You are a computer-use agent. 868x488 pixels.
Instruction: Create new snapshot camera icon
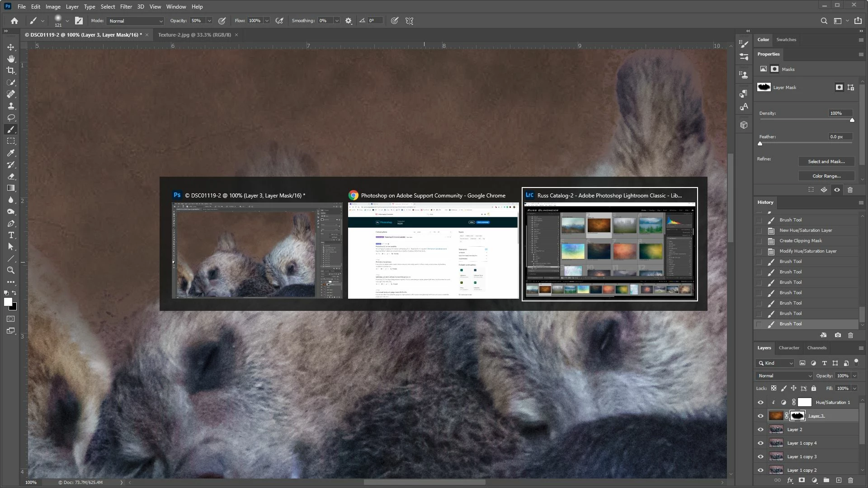tap(838, 335)
